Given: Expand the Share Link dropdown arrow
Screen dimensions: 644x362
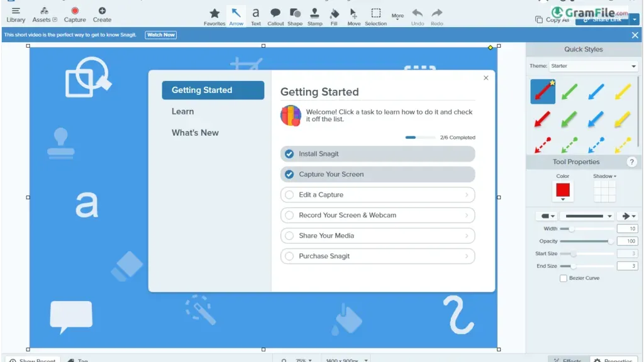Looking at the screenshot, I should pyautogui.click(x=635, y=19).
